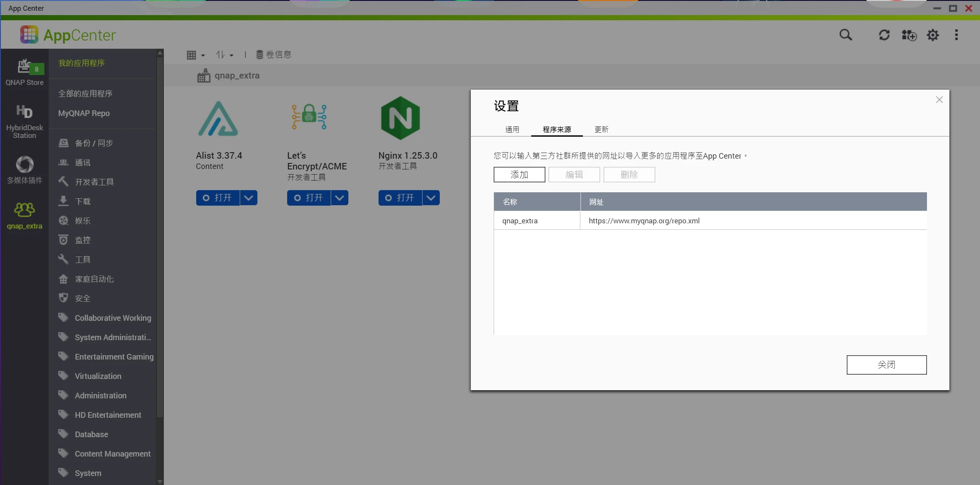Click the 添加 button
Image resolution: width=980 pixels, height=485 pixels.
click(x=519, y=175)
